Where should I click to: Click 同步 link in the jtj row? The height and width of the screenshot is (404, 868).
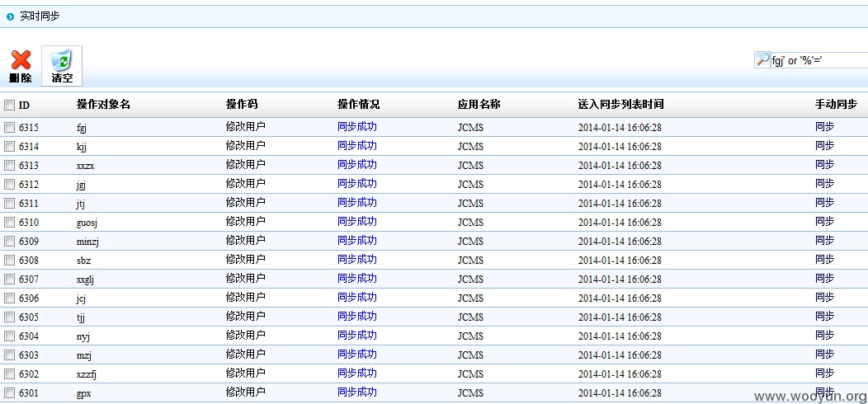(x=824, y=202)
